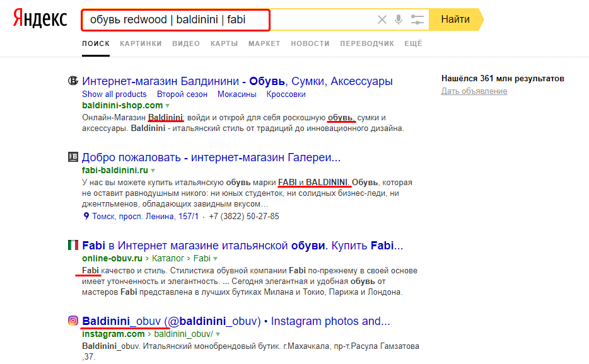Open the МАРКЕТ tab

click(264, 43)
